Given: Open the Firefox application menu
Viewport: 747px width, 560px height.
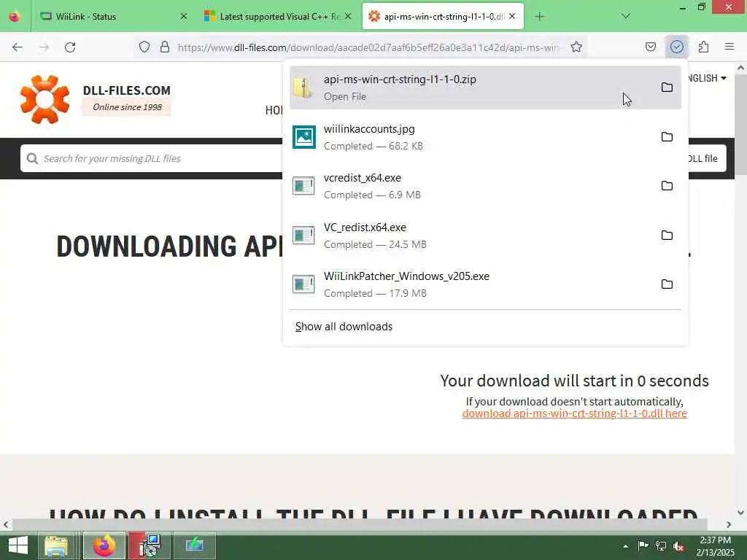Looking at the screenshot, I should click(729, 47).
